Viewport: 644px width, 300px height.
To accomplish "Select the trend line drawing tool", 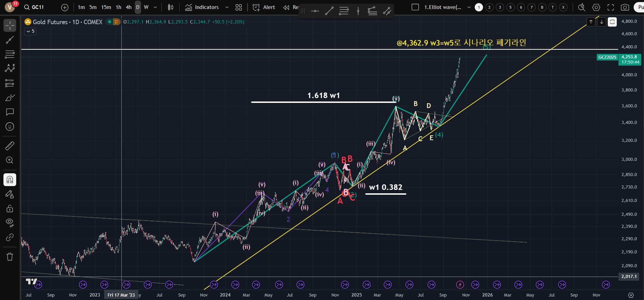I will point(10,40).
